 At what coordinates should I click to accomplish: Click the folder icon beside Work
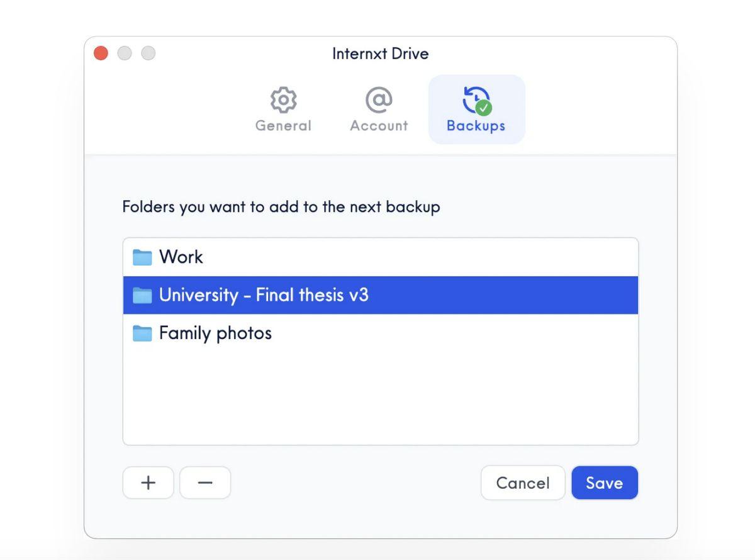tap(142, 257)
